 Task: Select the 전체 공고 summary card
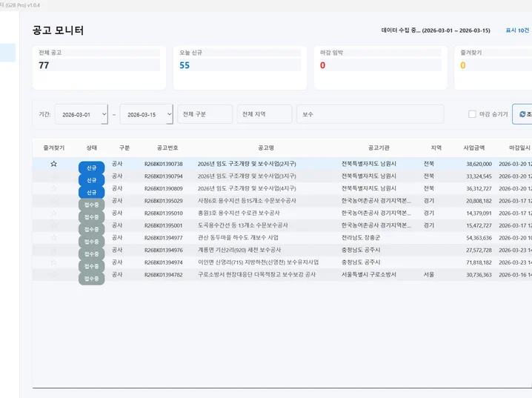tap(100, 67)
